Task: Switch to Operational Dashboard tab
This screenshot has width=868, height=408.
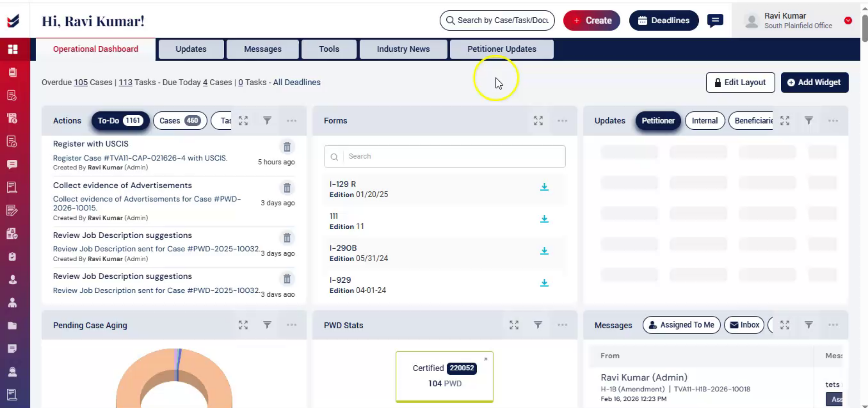Action: [95, 49]
